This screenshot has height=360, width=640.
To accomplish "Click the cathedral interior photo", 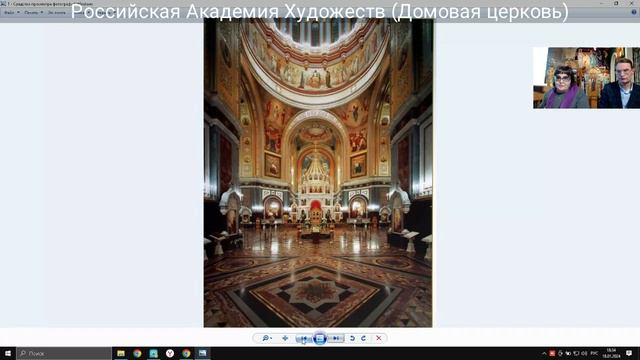I will pos(318,172).
